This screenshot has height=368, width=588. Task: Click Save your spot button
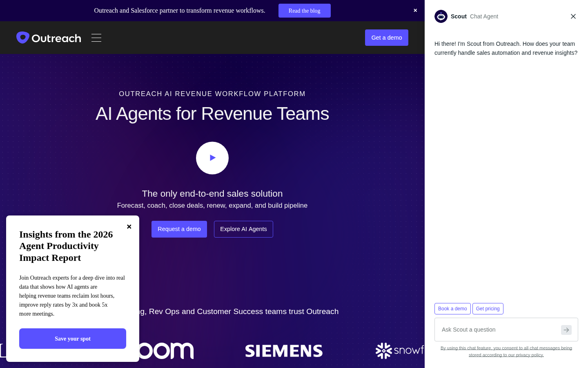coord(73,339)
